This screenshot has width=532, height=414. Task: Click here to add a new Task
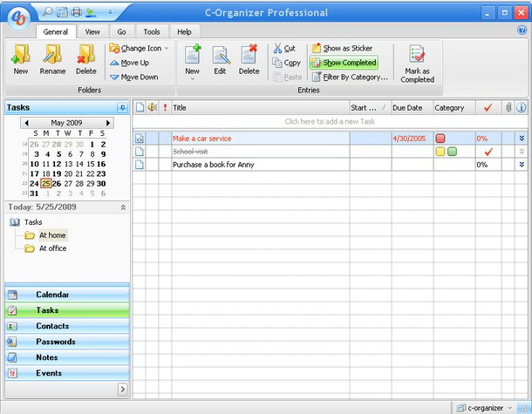330,121
